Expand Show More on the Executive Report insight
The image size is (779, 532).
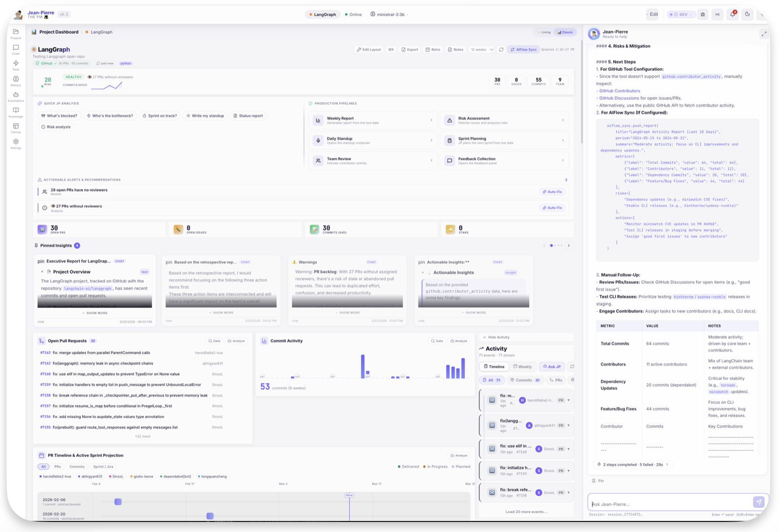click(94, 312)
